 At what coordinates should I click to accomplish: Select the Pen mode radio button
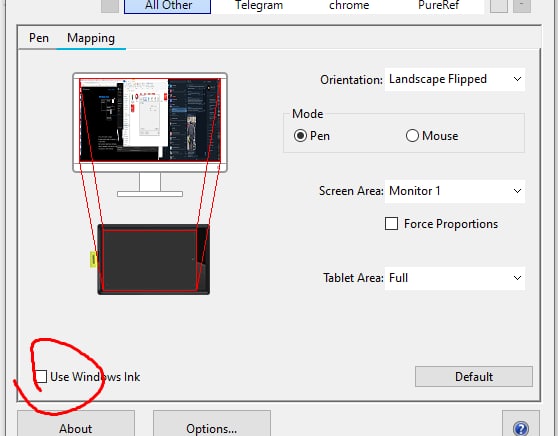(x=300, y=136)
